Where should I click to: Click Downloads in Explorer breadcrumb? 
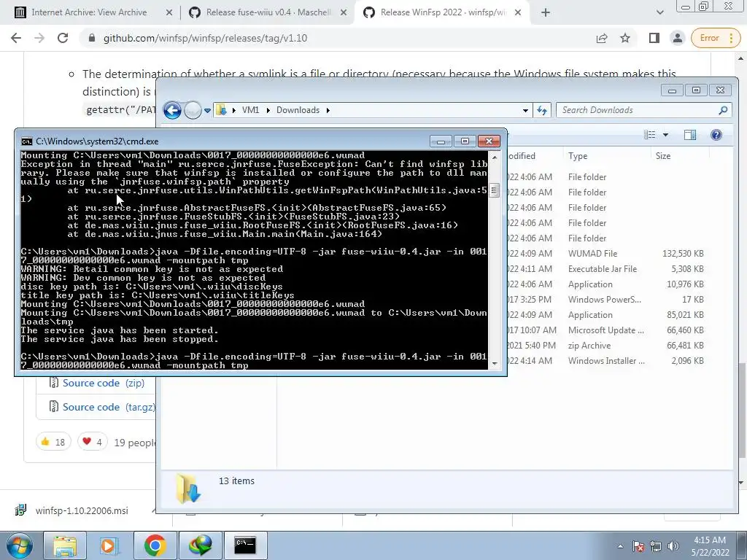[298, 110]
